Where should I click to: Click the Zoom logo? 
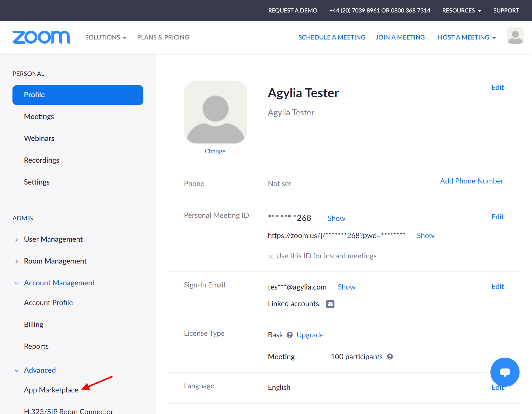(41, 37)
